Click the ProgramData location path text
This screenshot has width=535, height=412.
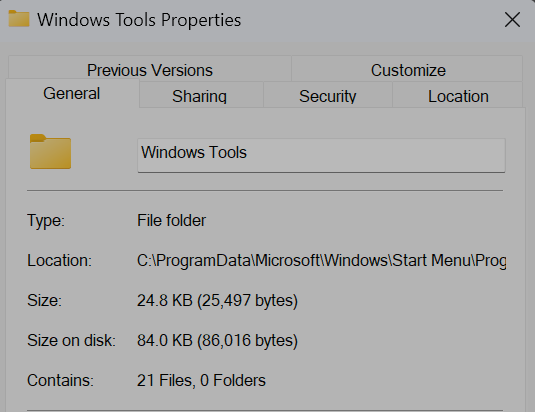click(321, 261)
